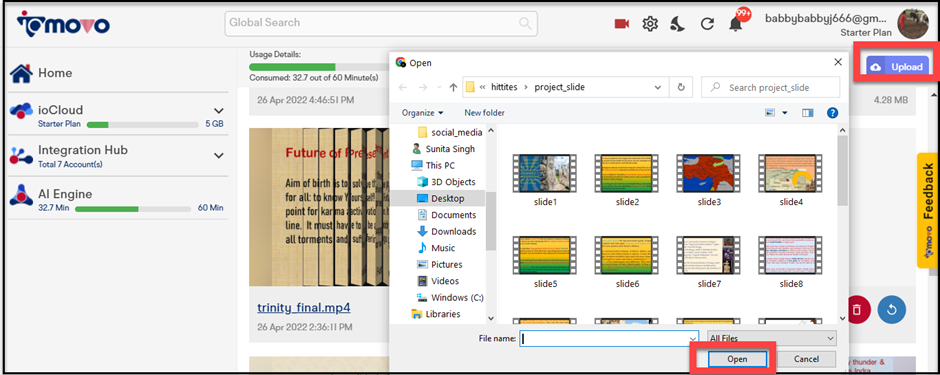The height and width of the screenshot is (375, 940).
Task: Go back in the Open dialog
Action: pyautogui.click(x=402, y=87)
